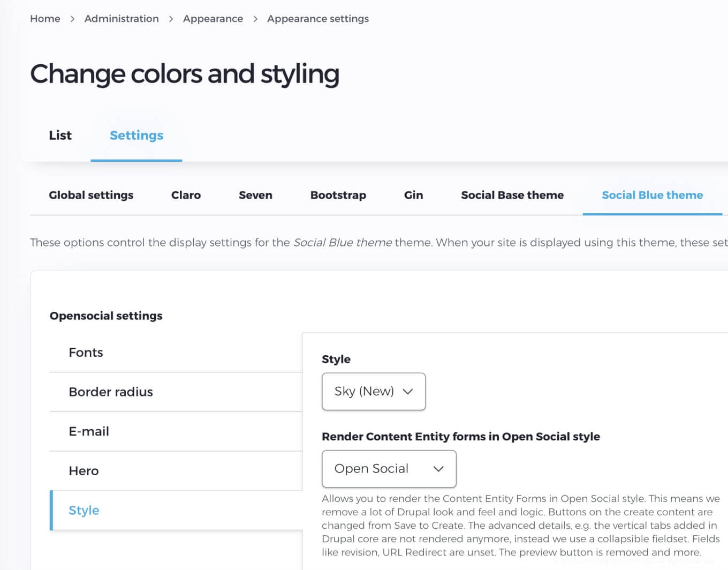Open the Hero vertical tab
728x570 pixels.
(x=176, y=471)
